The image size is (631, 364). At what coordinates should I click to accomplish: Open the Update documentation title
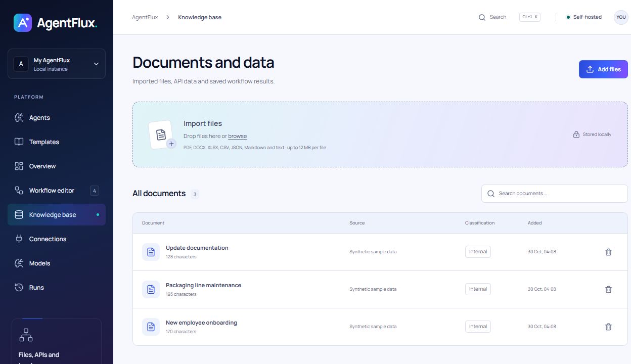point(197,248)
